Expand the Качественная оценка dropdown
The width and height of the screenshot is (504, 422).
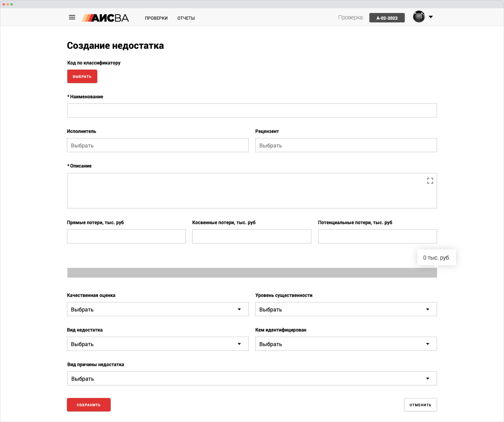[158, 309]
